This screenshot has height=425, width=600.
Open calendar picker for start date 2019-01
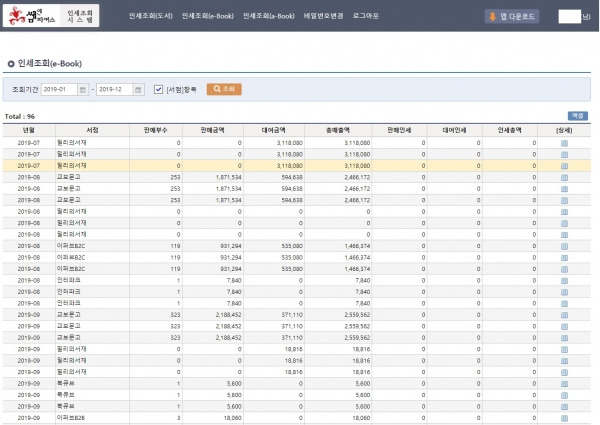point(83,90)
